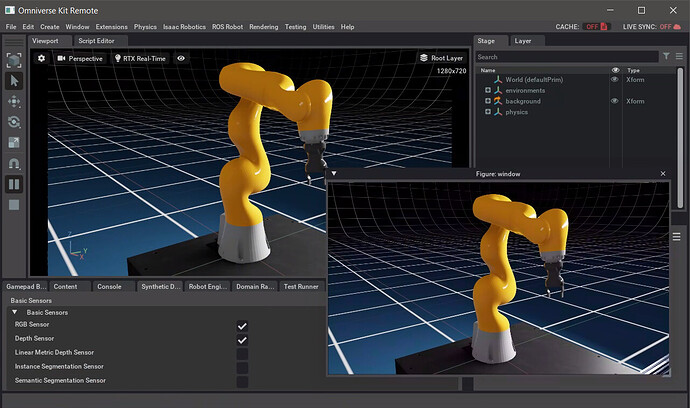690x408 pixels.
Task: Click the hamburger menu below Stage panel
Action: 676,237
